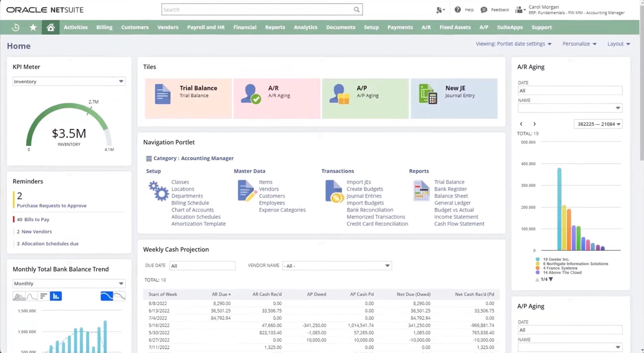The width and height of the screenshot is (644, 353).
Task: Sort by the AR Due column header
Action: click(x=221, y=294)
